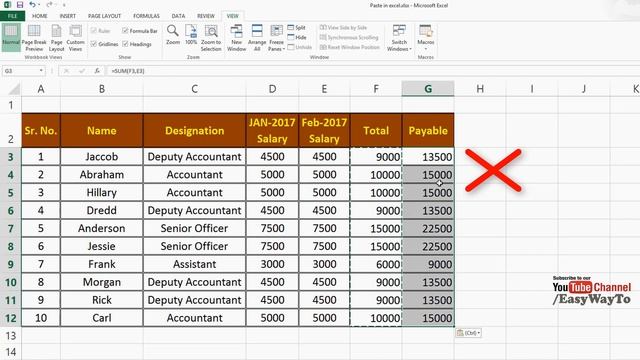The height and width of the screenshot is (360, 640).
Task: Switch to Page Layout view
Action: click(x=56, y=38)
